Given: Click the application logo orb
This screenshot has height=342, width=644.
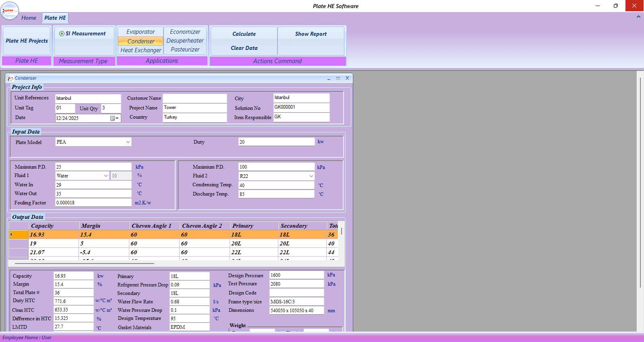Looking at the screenshot, I should coord(10,10).
